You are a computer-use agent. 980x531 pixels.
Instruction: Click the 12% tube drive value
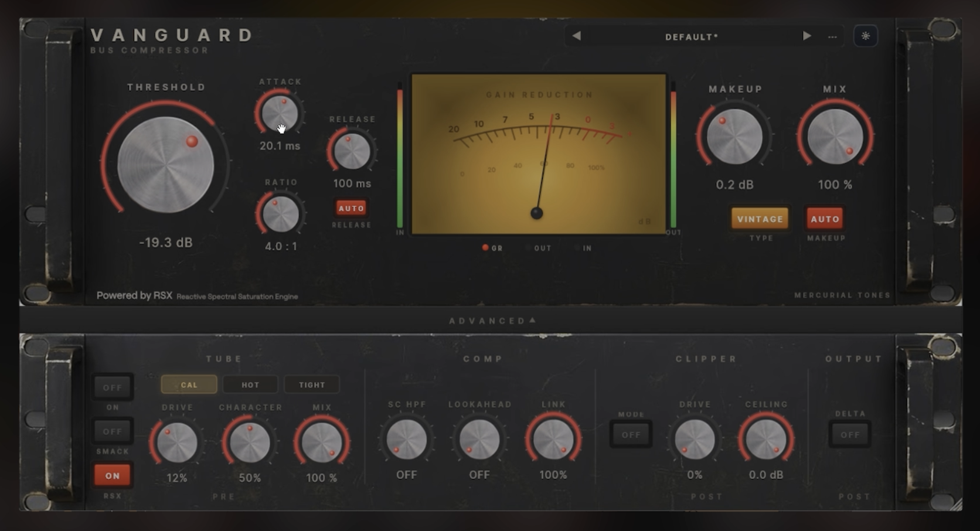point(176,478)
